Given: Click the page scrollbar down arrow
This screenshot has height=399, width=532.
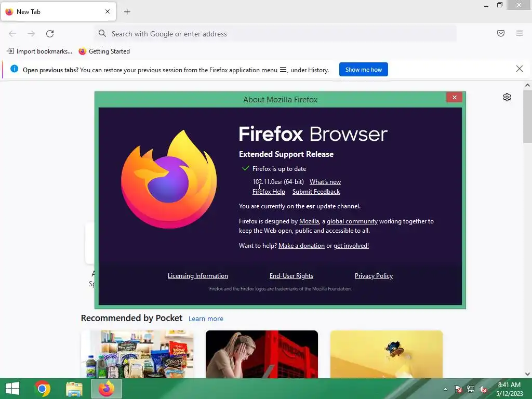Looking at the screenshot, I should point(527,374).
